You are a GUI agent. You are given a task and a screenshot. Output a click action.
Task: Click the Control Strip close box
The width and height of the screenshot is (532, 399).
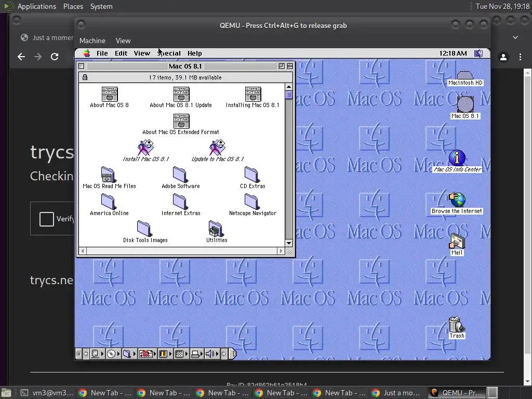coord(79,354)
